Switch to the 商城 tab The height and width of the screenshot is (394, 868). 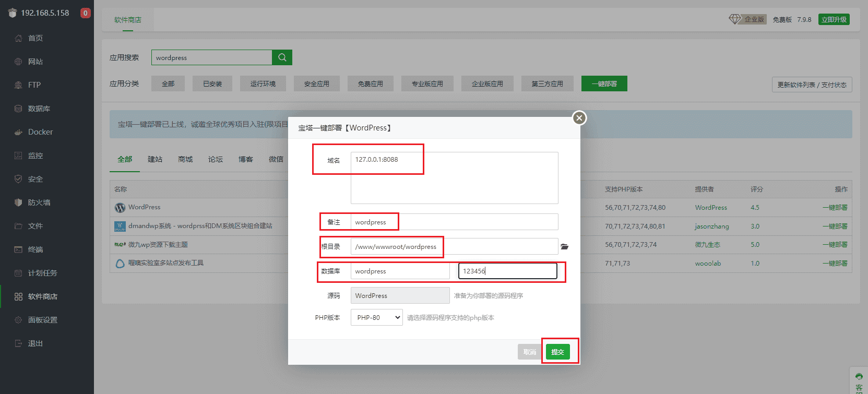pos(185,159)
